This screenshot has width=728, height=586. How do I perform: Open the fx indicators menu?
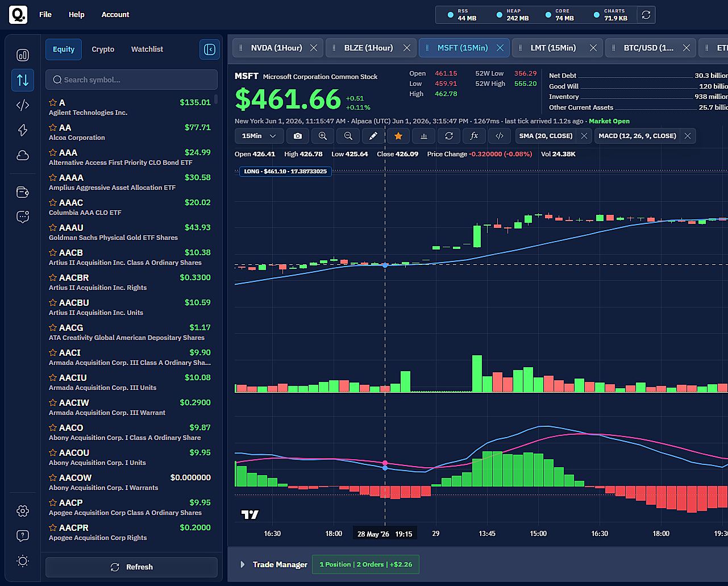474,136
